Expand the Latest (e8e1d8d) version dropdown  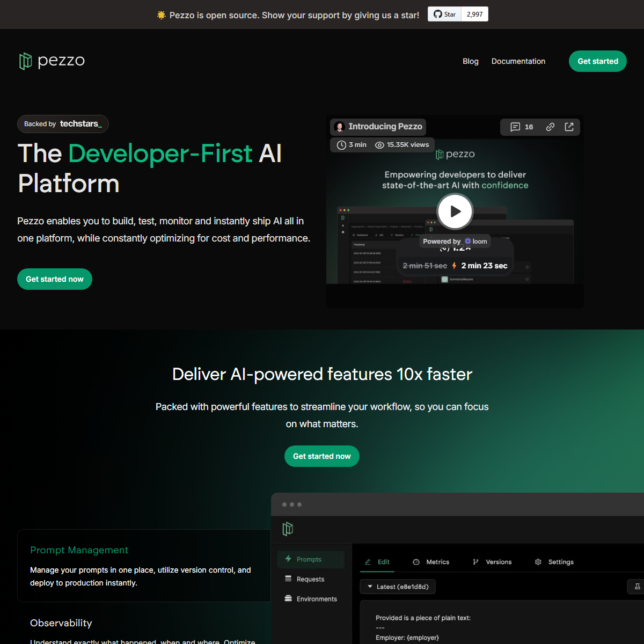click(398, 587)
